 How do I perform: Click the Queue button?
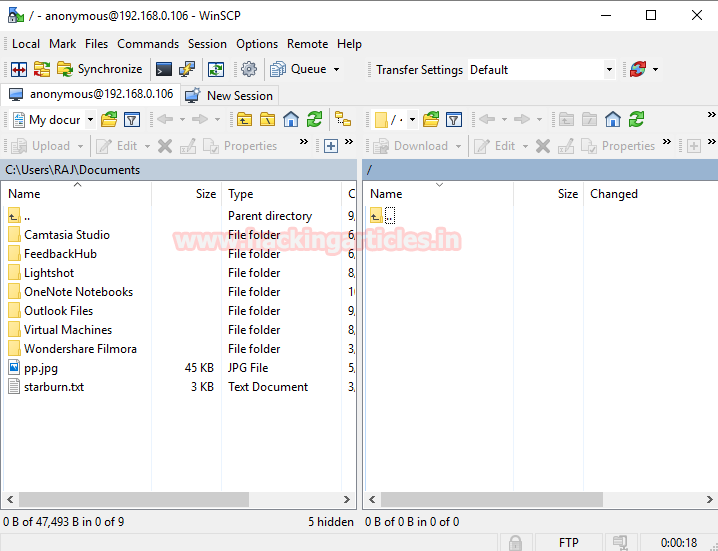(x=299, y=70)
